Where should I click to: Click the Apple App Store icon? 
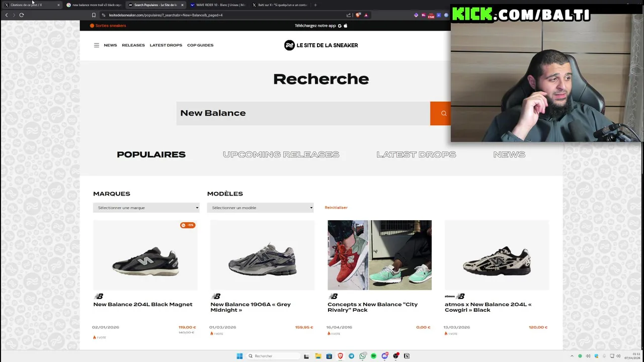tap(345, 26)
